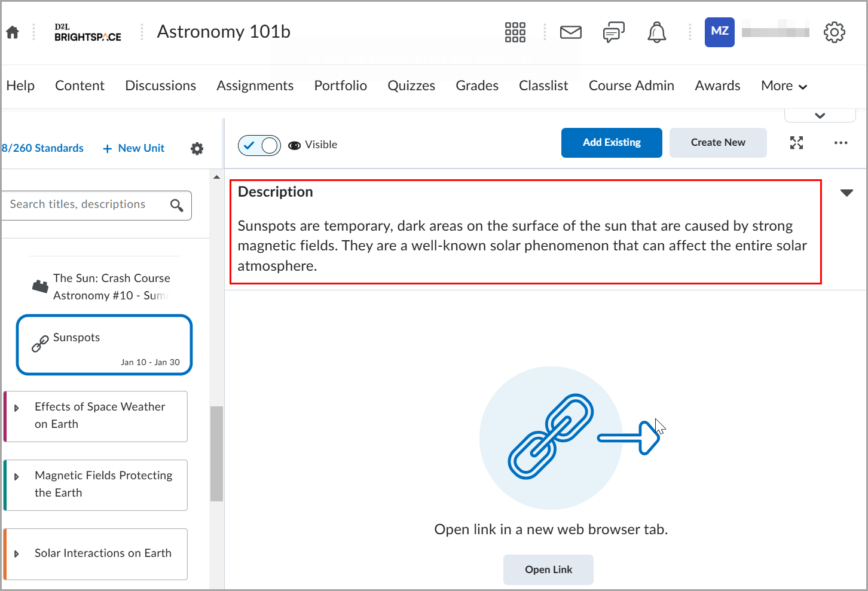Go to the Grades navbar item
The height and width of the screenshot is (591, 868).
pyautogui.click(x=476, y=86)
